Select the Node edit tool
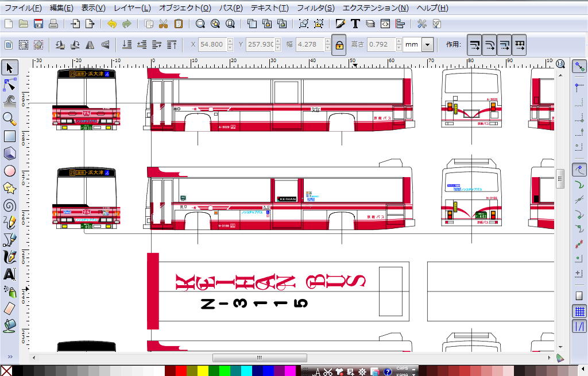The image size is (588, 376). [9, 85]
